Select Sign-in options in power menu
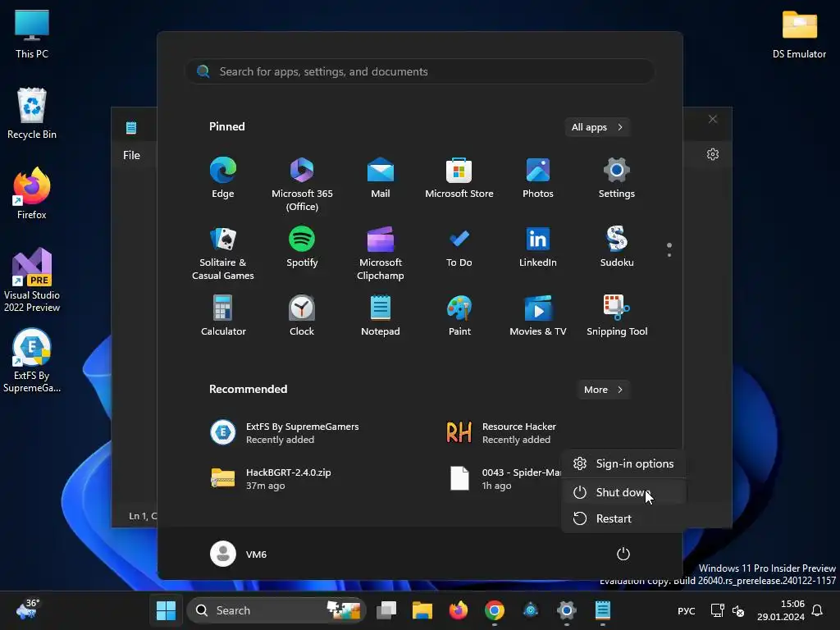The image size is (840, 630). [623, 463]
